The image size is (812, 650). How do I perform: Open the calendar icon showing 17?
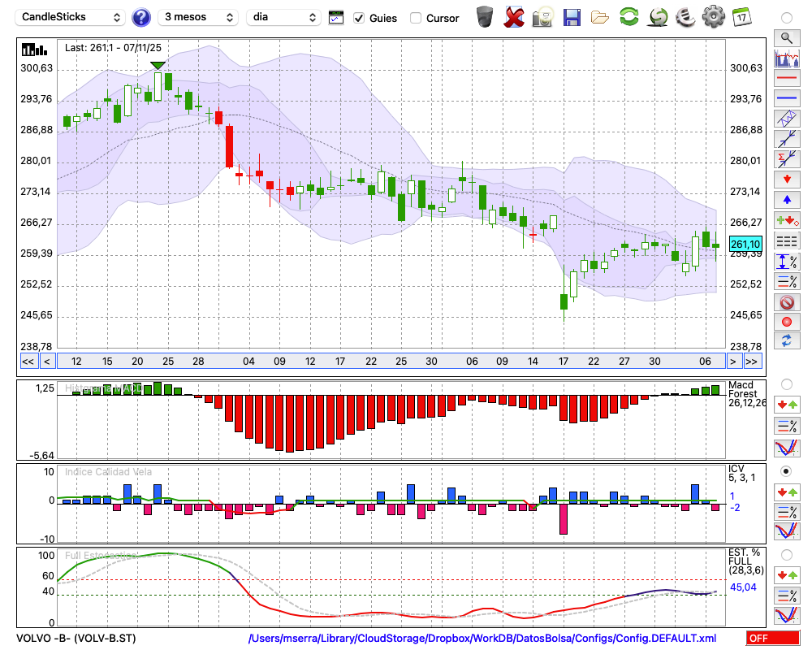point(741,17)
